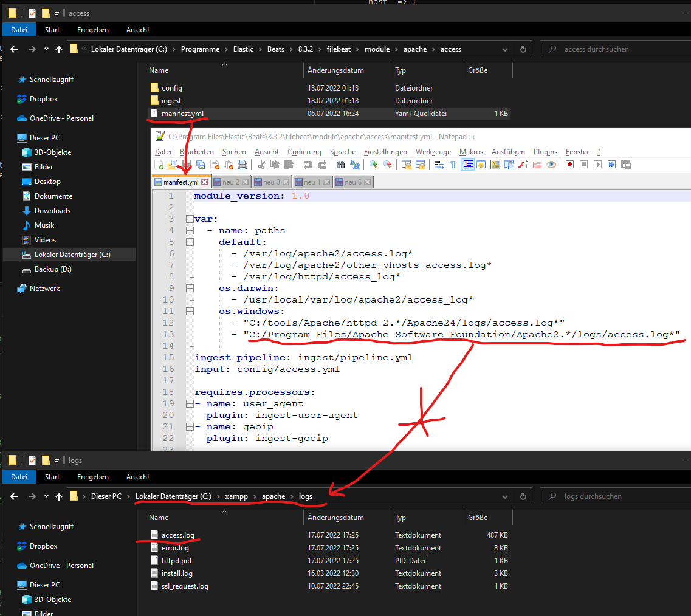The height and width of the screenshot is (616, 691).
Task: Open Find with the binoculars icon
Action: coord(341,165)
